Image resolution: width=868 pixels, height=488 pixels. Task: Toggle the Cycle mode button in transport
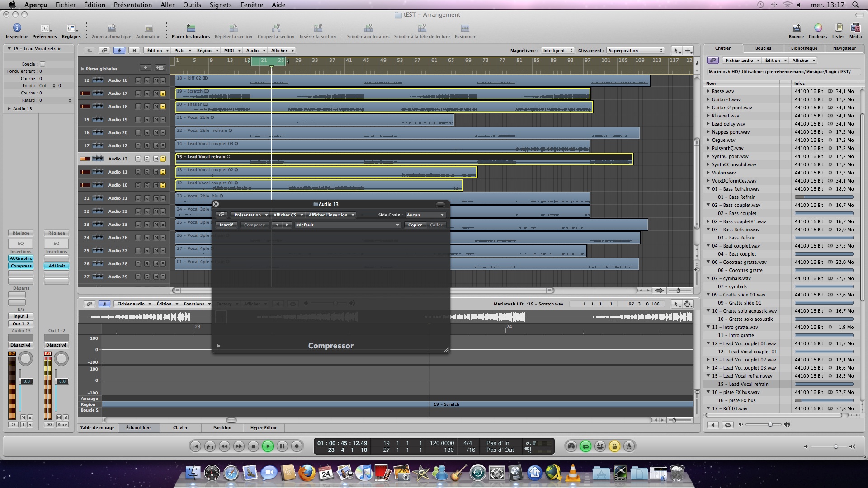point(585,446)
